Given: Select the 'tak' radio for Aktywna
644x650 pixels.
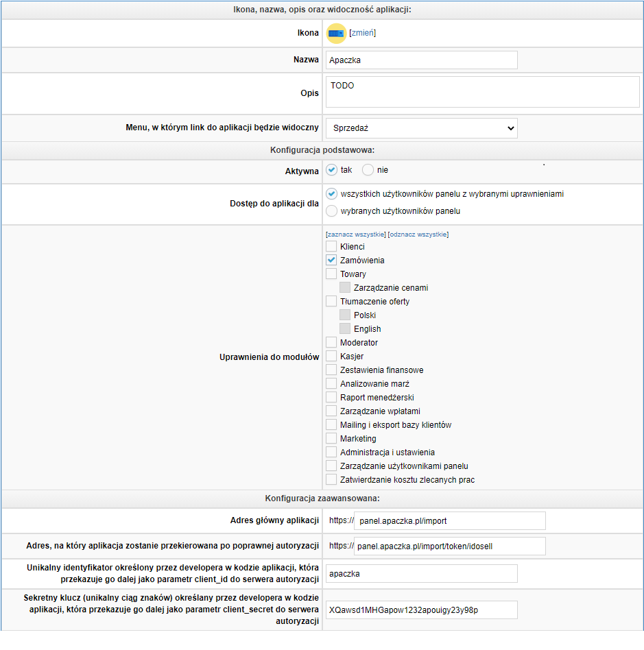Looking at the screenshot, I should [332, 170].
